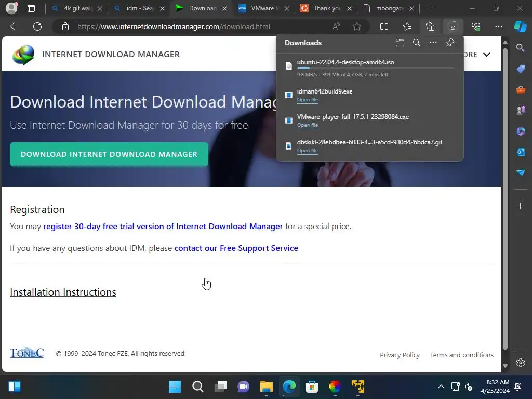Click ubuntu ISO download progress bar
This screenshot has width=532, height=399.
click(x=376, y=68)
